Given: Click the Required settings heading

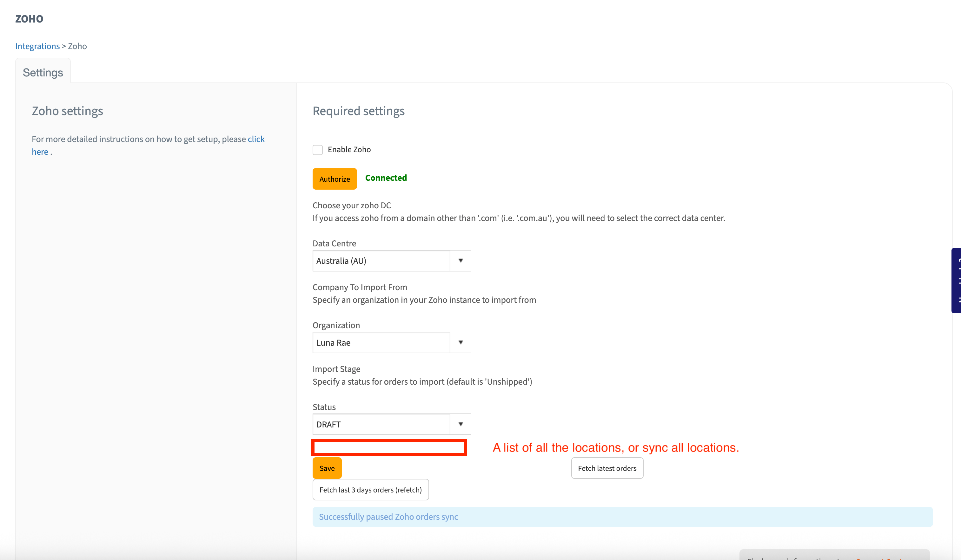Looking at the screenshot, I should (358, 111).
